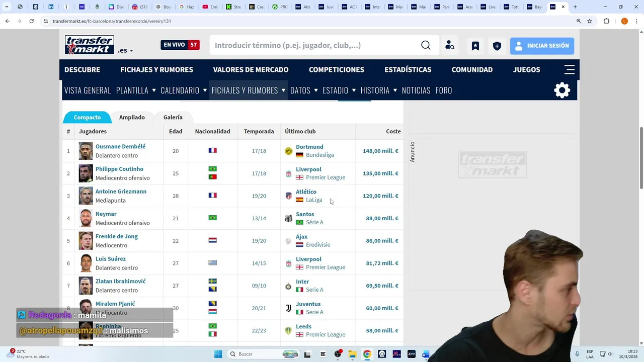Open the COMPETICIONES menu
644x362 pixels.
pyautogui.click(x=337, y=69)
